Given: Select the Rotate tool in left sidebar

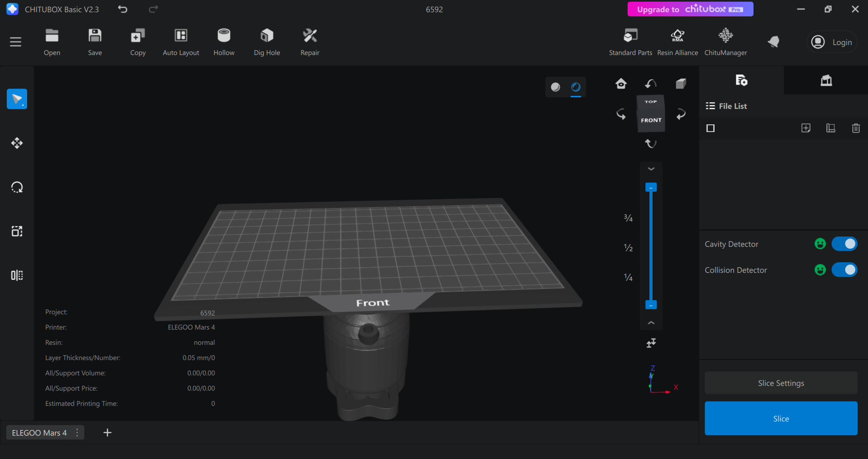Looking at the screenshot, I should 17,187.
